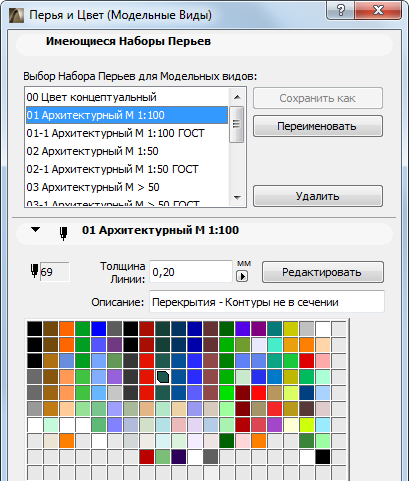Select 02-1 Архитектурный М 1:50 ГОСТ pen set
Image resolution: width=409 pixels, height=481 pixels.
pyautogui.click(x=127, y=169)
